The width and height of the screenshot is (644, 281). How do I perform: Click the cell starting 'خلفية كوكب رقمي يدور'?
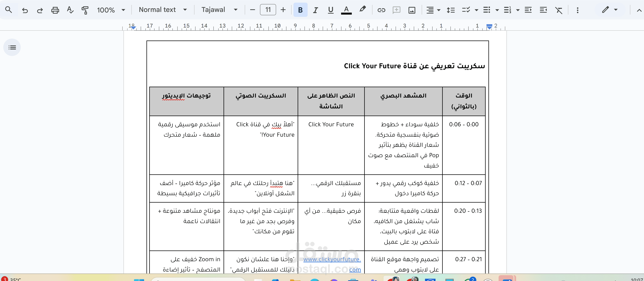coord(403,188)
